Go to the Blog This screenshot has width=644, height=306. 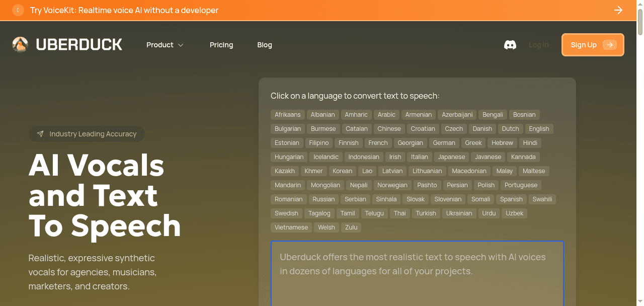(265, 45)
